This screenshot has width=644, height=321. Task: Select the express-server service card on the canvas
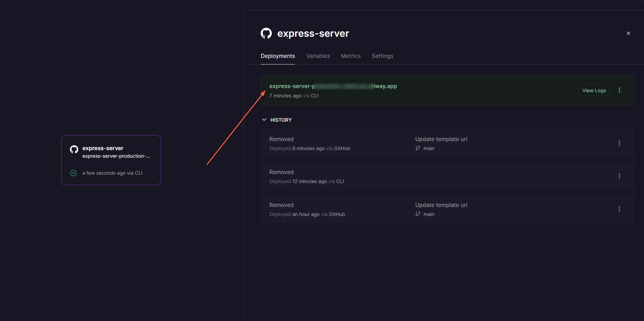point(111,160)
